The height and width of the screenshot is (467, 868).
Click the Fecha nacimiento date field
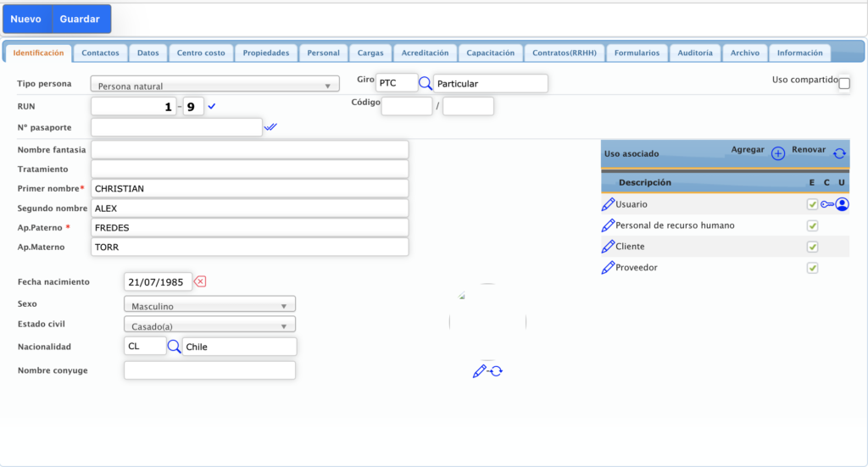pyautogui.click(x=158, y=281)
